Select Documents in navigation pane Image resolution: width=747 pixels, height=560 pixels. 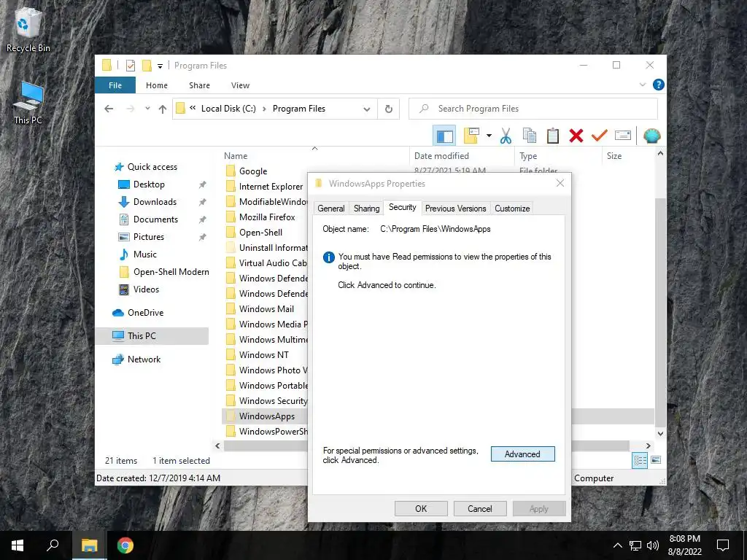tap(155, 219)
